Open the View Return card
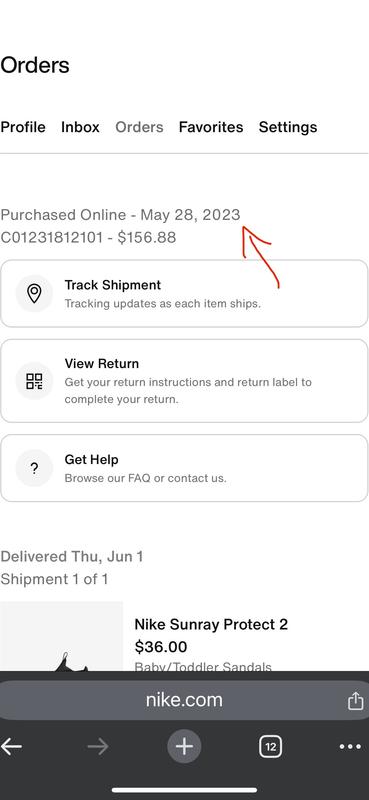The height and width of the screenshot is (800, 369). (184, 381)
